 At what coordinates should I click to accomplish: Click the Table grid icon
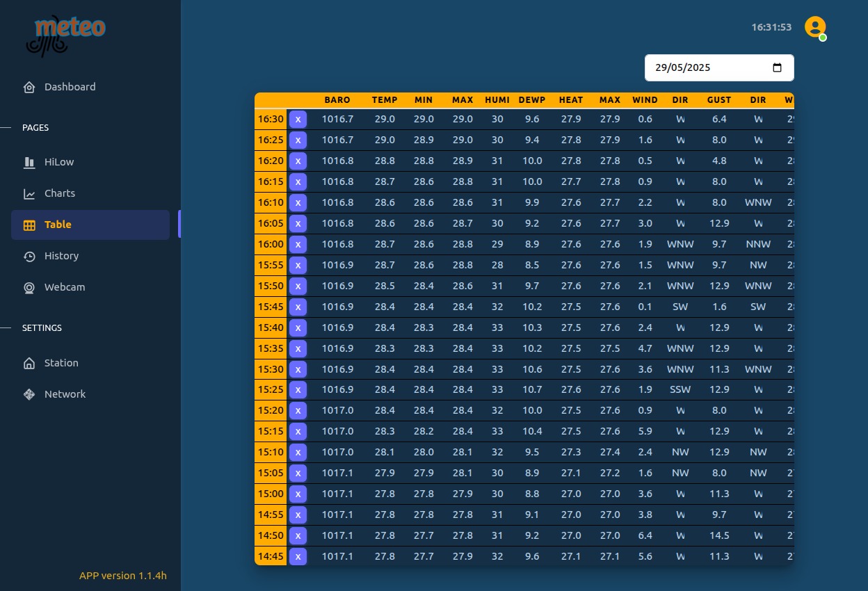point(29,225)
